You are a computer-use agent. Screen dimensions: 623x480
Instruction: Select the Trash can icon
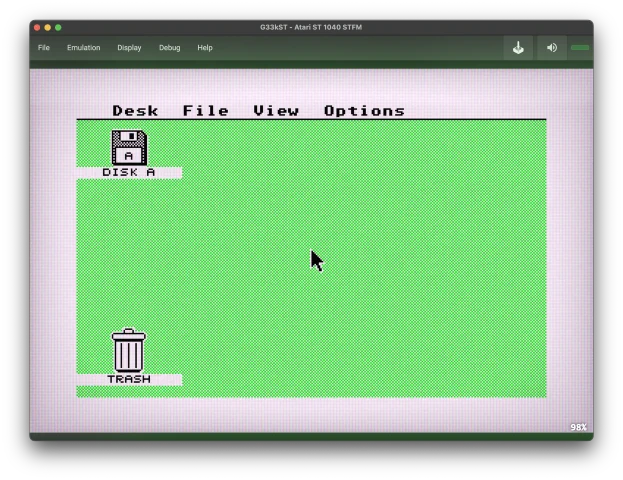(129, 350)
